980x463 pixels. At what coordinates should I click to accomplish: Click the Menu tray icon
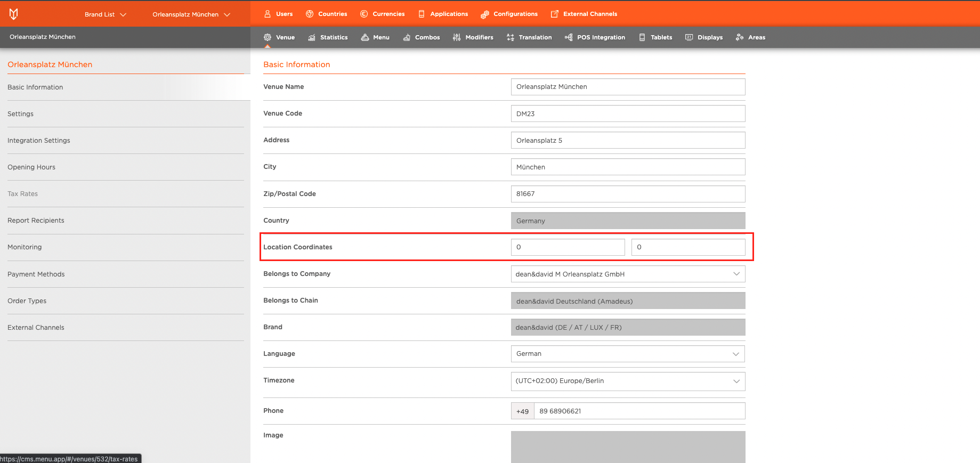[x=365, y=37]
